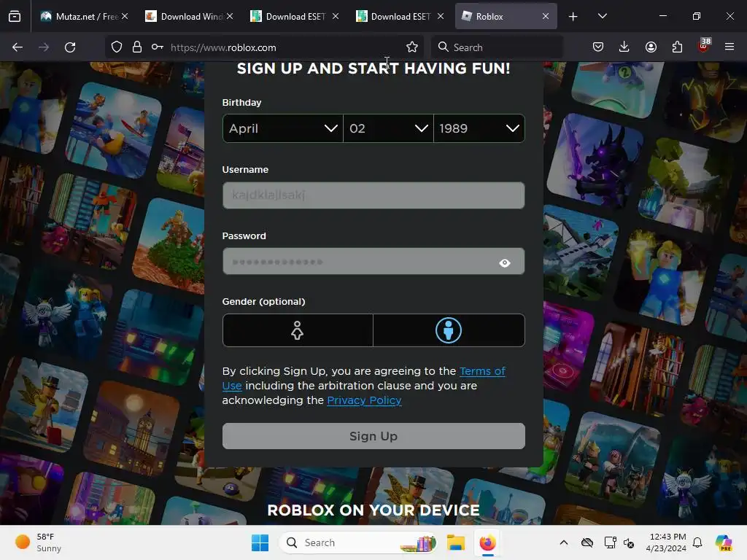Show hidden system tray icons
Viewport: 747px width, 560px height.
click(564, 542)
